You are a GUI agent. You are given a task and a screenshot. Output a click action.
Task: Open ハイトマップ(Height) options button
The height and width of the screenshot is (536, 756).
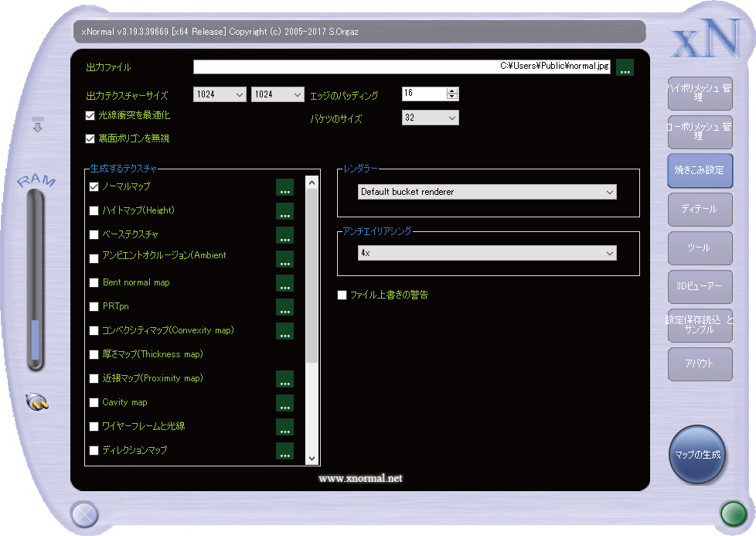(x=284, y=211)
